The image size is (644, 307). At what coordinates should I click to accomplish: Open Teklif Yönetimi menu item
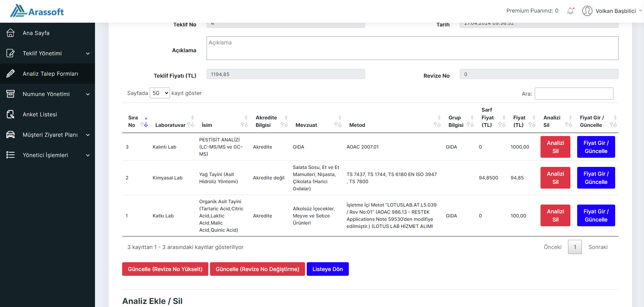point(48,53)
